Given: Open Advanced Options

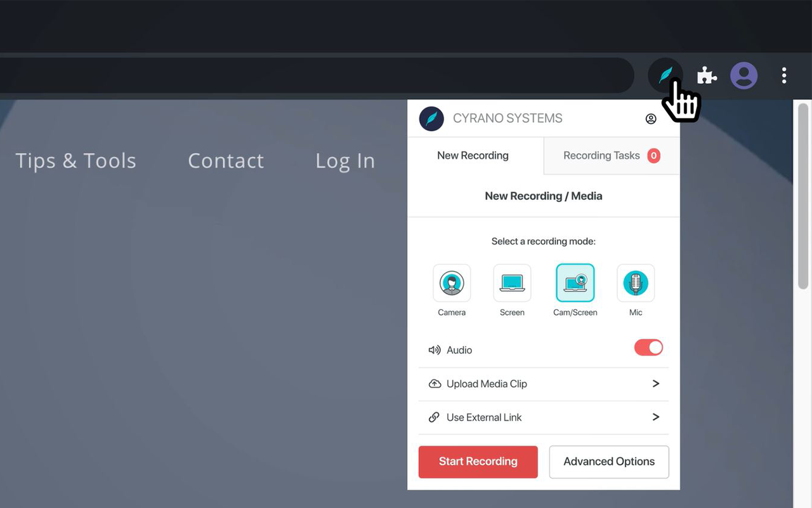Looking at the screenshot, I should pos(609,462).
